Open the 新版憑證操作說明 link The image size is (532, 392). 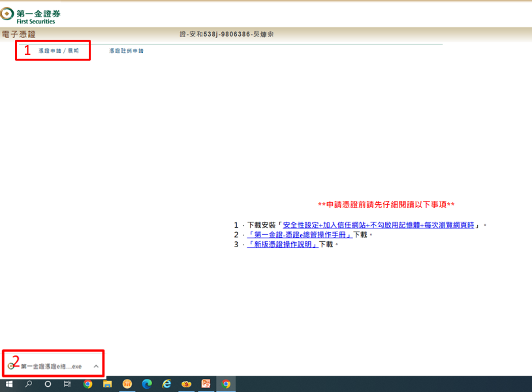[283, 245]
